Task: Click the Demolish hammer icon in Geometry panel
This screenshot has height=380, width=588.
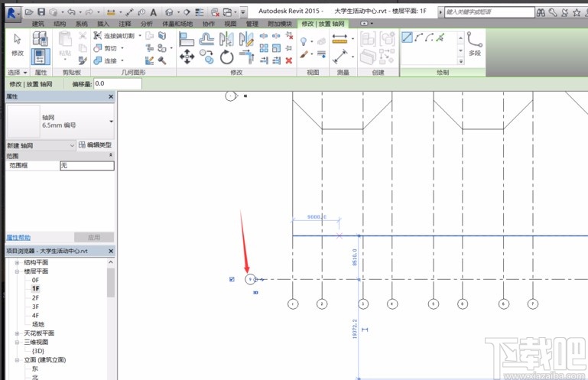Action: pyautogui.click(x=162, y=60)
